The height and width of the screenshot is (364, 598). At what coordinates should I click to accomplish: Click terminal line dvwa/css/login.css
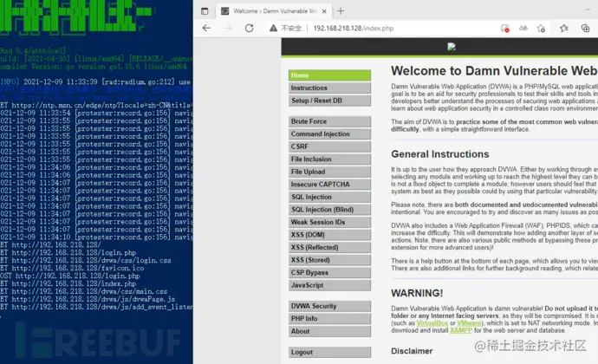point(86,260)
